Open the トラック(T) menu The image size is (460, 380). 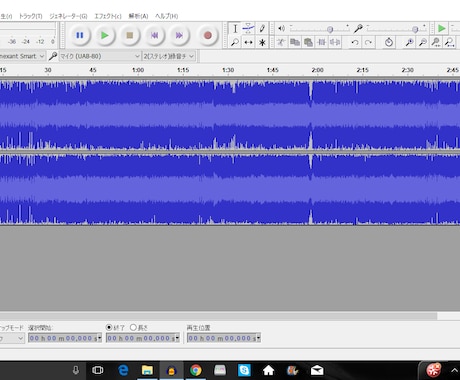[30, 16]
